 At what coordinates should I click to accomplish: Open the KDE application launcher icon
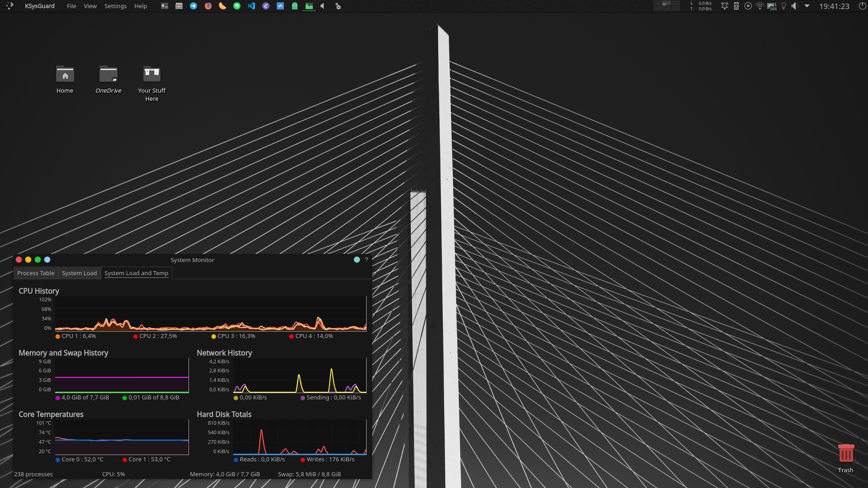[x=9, y=6]
